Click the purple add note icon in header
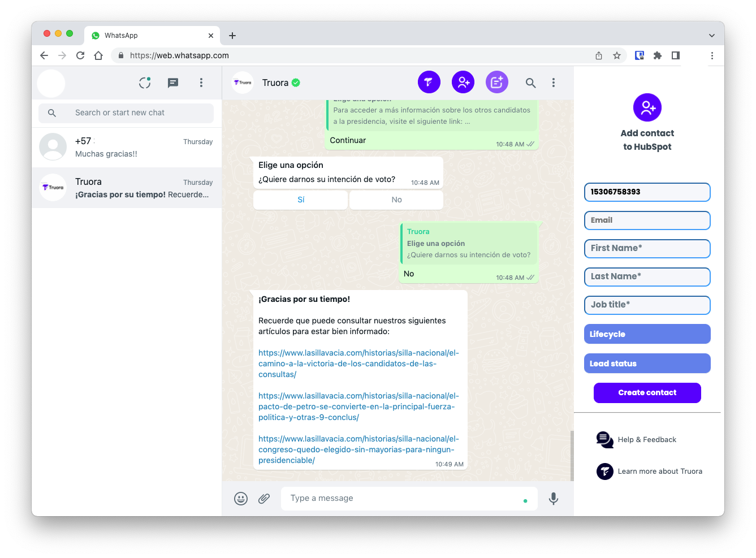The image size is (756, 558). pos(496,83)
